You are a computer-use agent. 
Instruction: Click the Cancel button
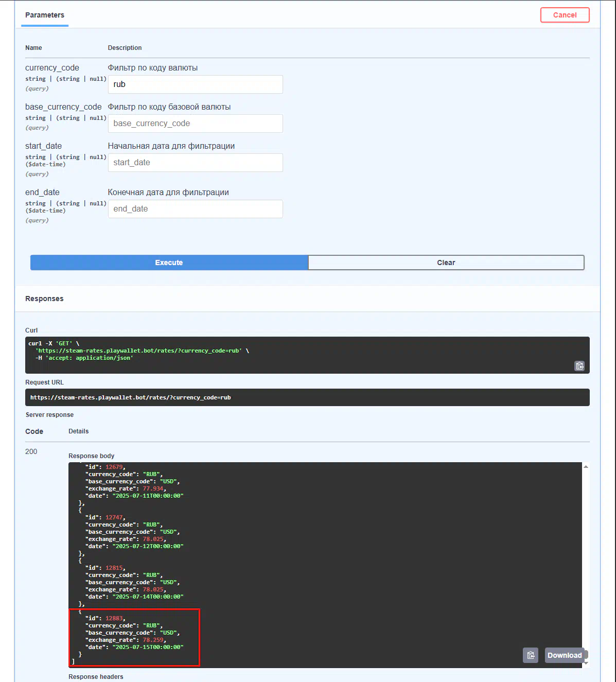565,15
